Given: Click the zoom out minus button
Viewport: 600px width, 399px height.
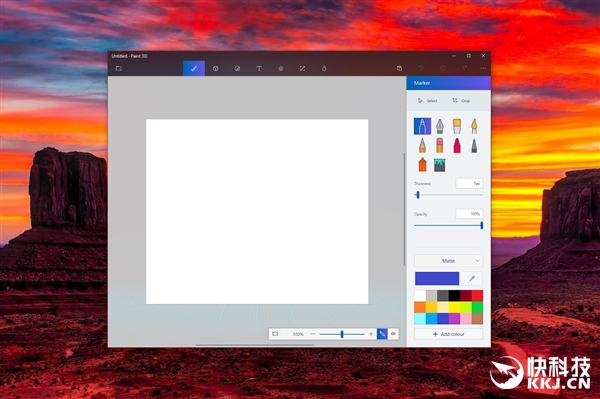Looking at the screenshot, I should tap(313, 334).
